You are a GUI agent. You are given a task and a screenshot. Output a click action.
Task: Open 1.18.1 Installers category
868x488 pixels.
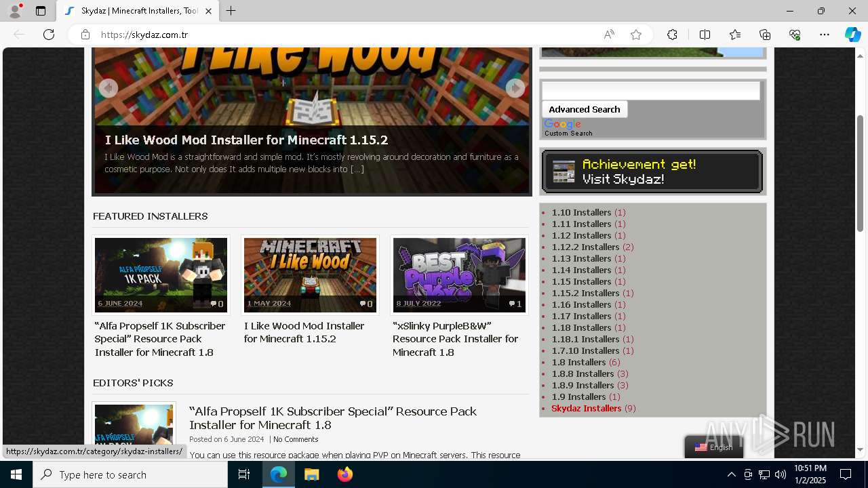coord(585,339)
